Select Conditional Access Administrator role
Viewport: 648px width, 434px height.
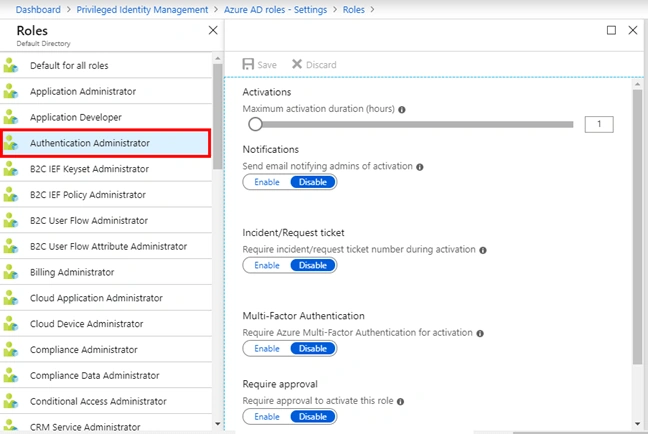pyautogui.click(x=106, y=401)
